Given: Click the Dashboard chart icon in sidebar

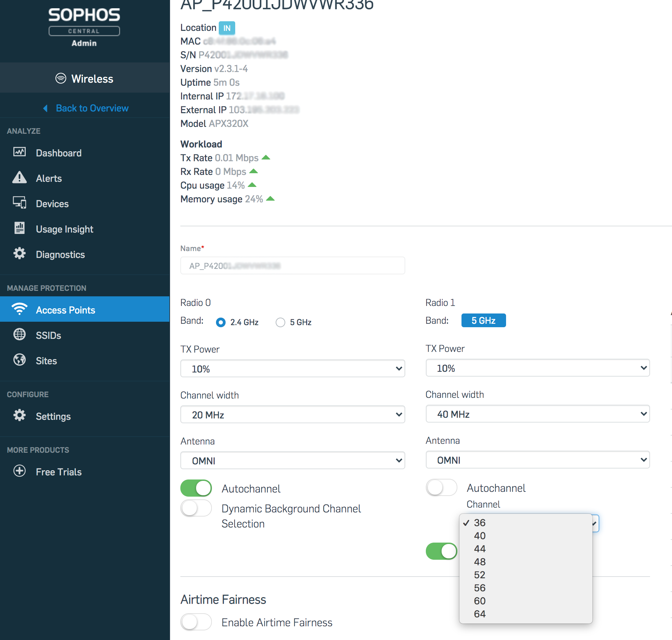Looking at the screenshot, I should 20,152.
